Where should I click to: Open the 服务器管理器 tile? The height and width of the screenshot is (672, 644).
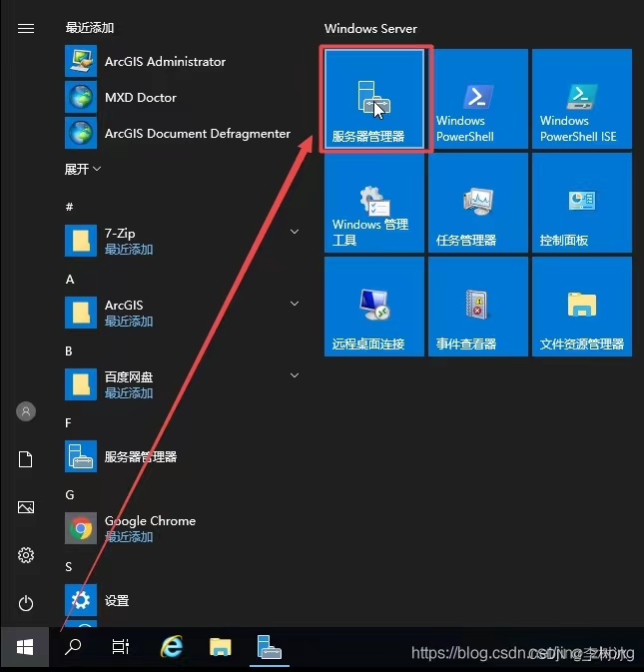pyautogui.click(x=374, y=99)
